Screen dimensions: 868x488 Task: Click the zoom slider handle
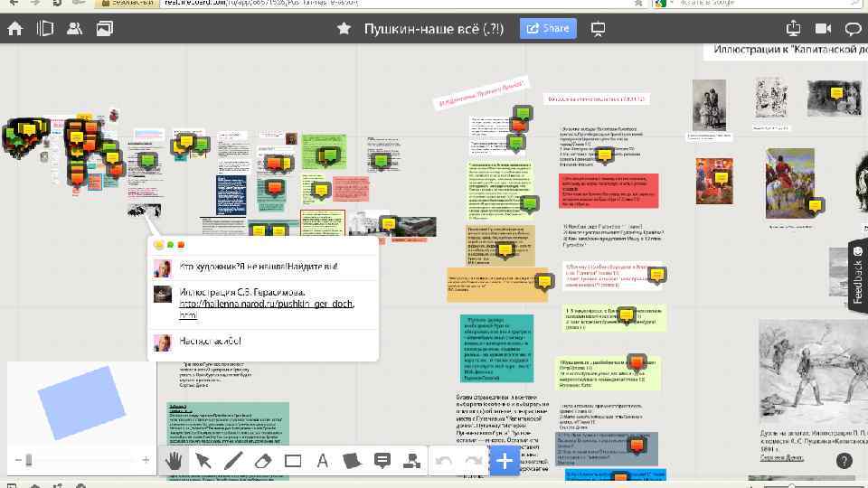[29, 460]
